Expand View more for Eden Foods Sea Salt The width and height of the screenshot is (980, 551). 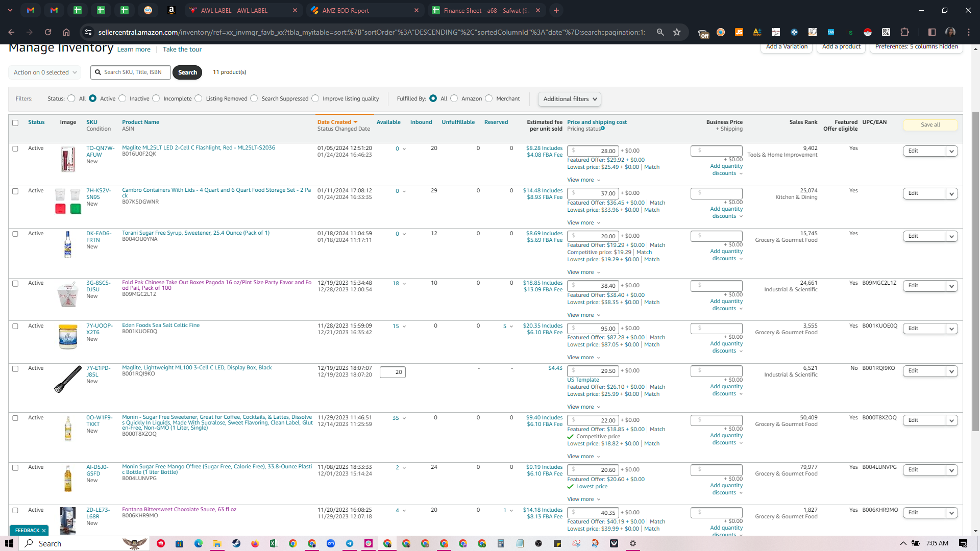tap(584, 358)
